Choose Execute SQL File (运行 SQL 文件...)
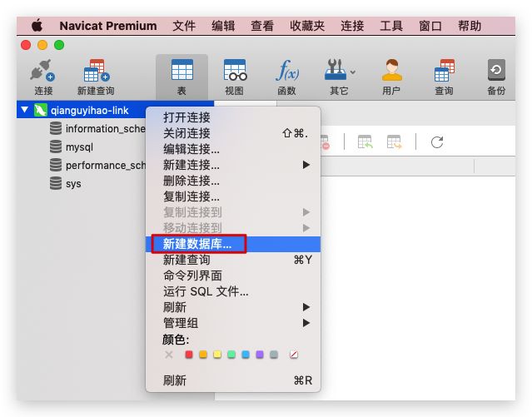Viewport: 532px width, 417px height. point(233,291)
